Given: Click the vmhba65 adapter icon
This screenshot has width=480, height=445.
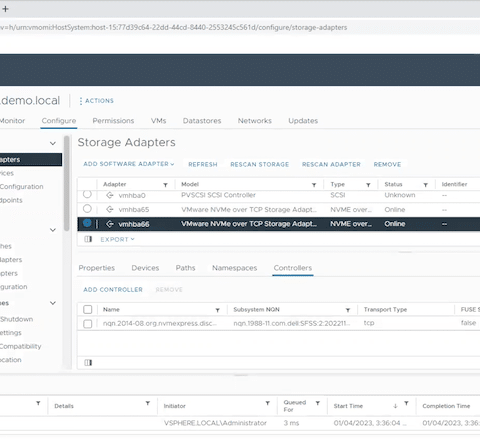Looking at the screenshot, I should (110, 210).
